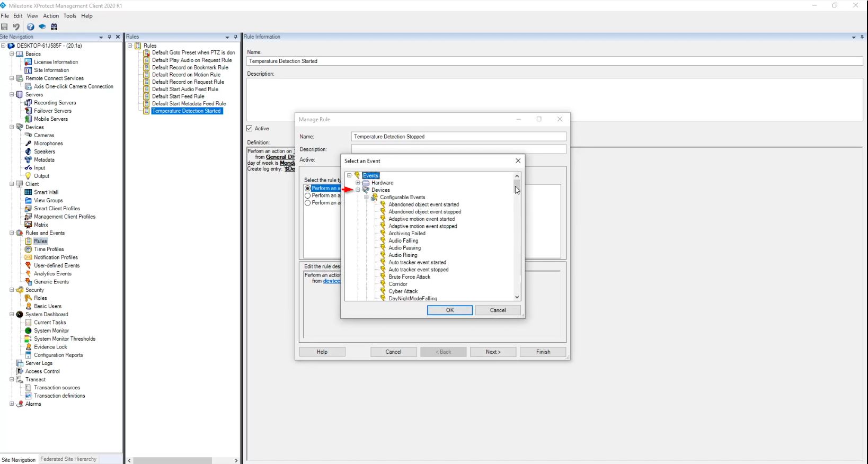This screenshot has width=868, height=464.
Task: Uncheck the Active checkbox in Rule Information
Action: [x=250, y=129]
